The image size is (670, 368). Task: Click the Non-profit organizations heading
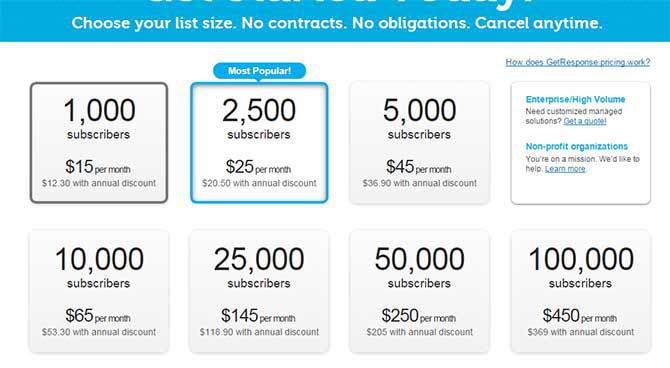[576, 146]
